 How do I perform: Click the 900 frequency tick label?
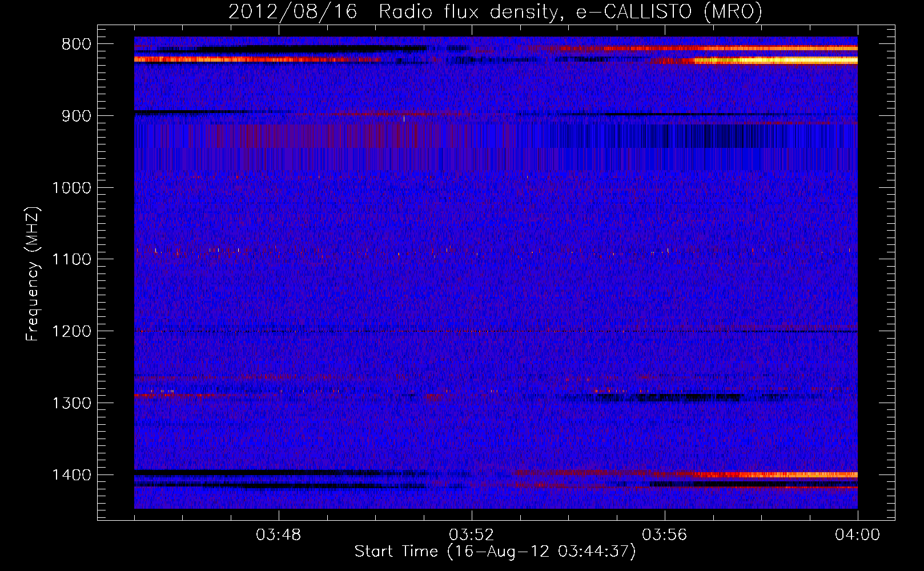coord(76,116)
